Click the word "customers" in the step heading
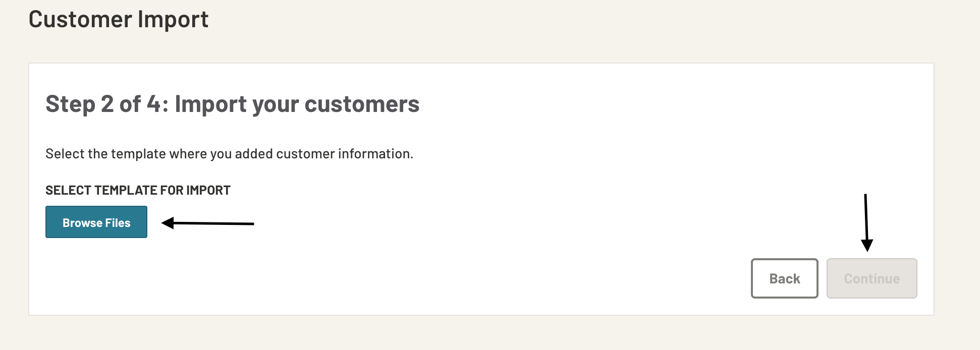Viewport: 980px width, 350px height. pyautogui.click(x=362, y=104)
